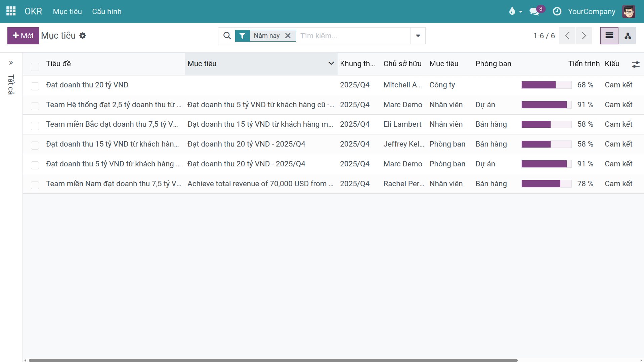Go to next page of records
The width and height of the screenshot is (644, 362).
click(584, 36)
